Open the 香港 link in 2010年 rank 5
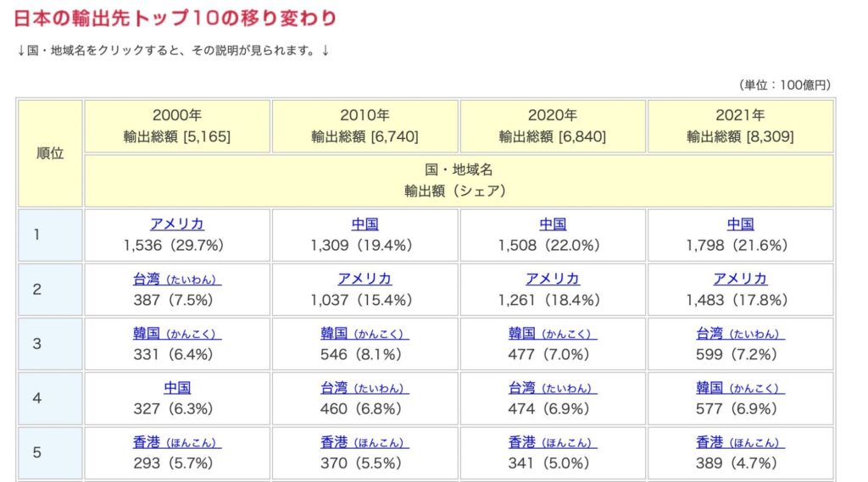Screen dimensions: 868x482 click(364, 442)
